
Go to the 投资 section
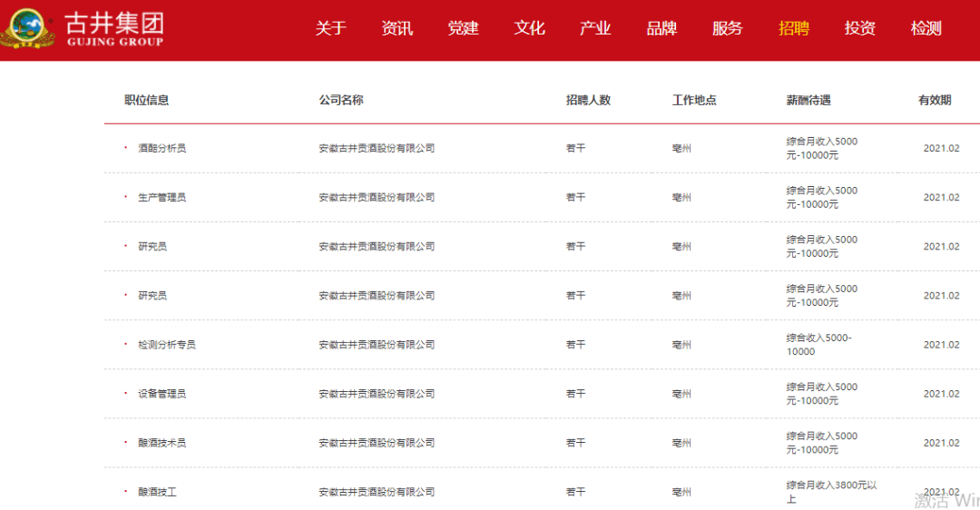coord(860,28)
